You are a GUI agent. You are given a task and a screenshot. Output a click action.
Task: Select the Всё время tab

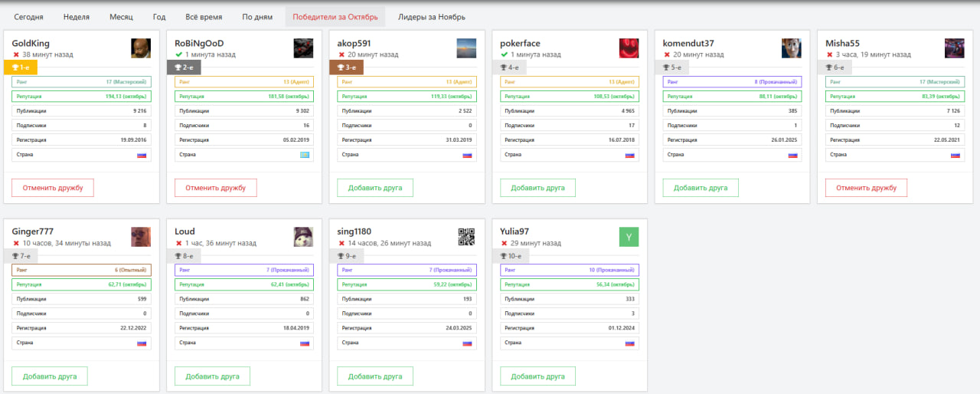pyautogui.click(x=204, y=17)
